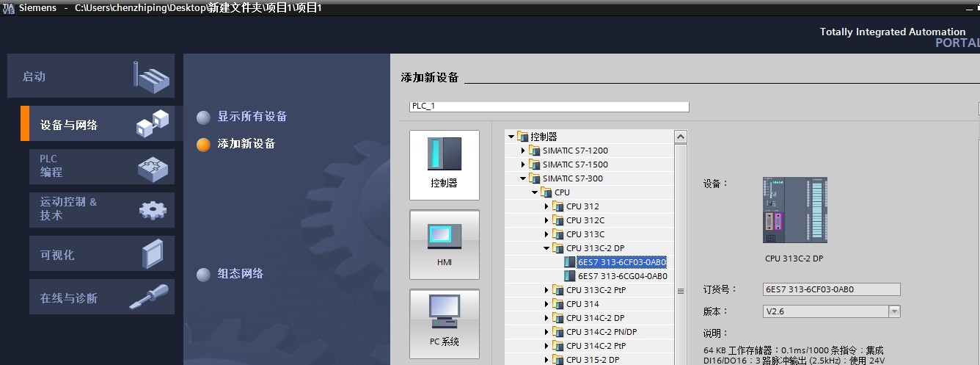
Task: Select the HMI device icon button
Action: 445,245
